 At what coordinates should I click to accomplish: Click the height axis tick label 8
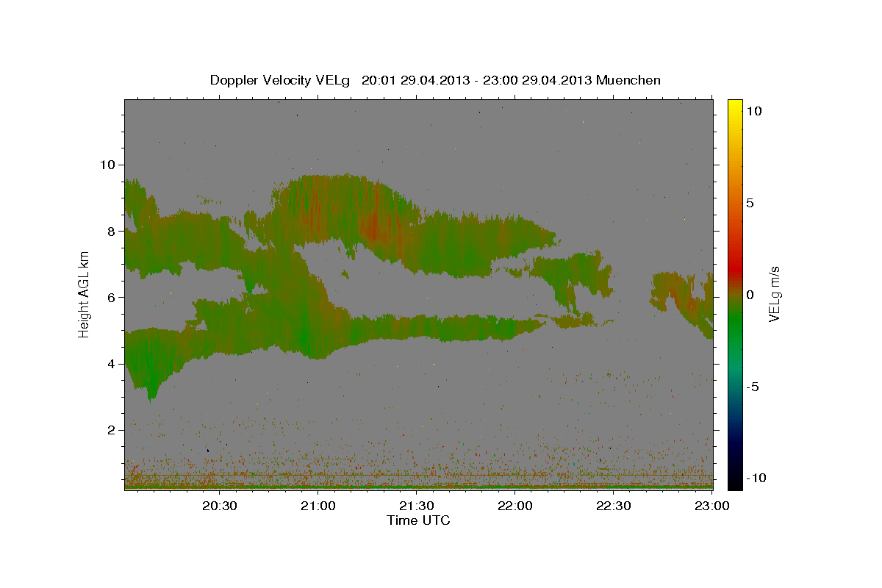(x=112, y=231)
